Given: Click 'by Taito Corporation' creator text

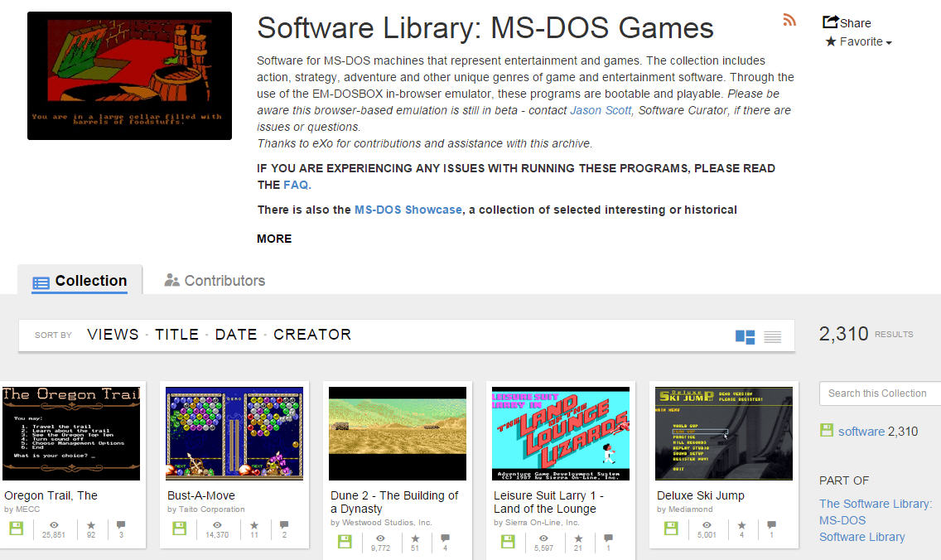Looking at the screenshot, I should pos(205,509).
